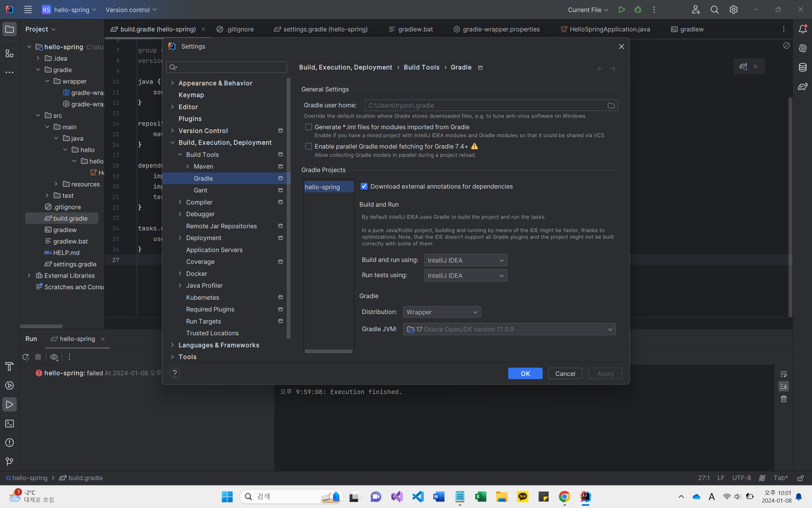
Task: Enable parallel Gradle model fetching checkbox
Action: coord(308,146)
